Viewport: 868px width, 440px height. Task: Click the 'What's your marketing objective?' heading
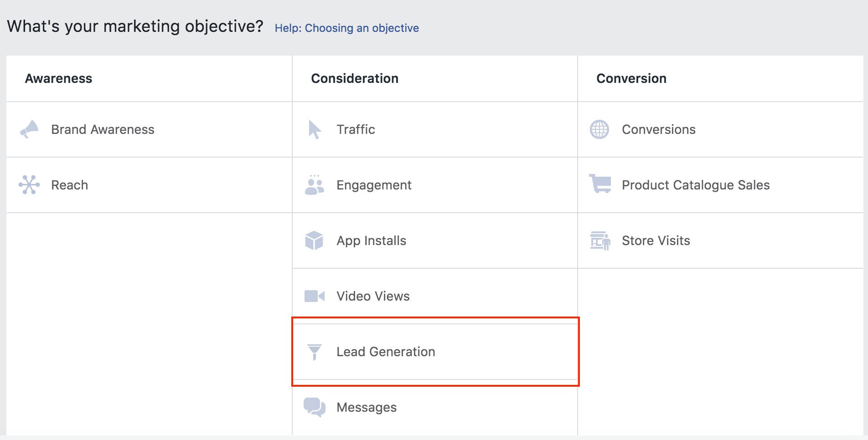click(135, 26)
